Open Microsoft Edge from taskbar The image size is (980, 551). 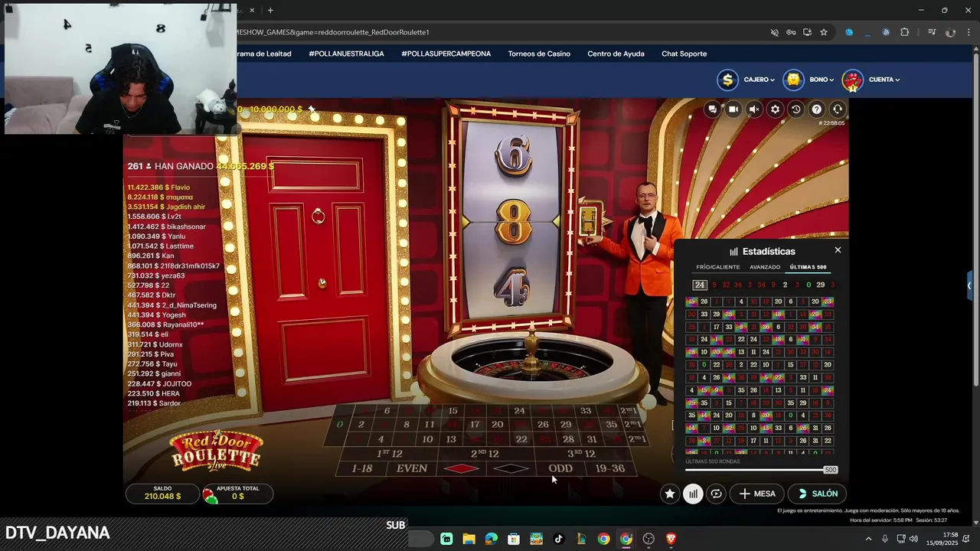pos(491,539)
